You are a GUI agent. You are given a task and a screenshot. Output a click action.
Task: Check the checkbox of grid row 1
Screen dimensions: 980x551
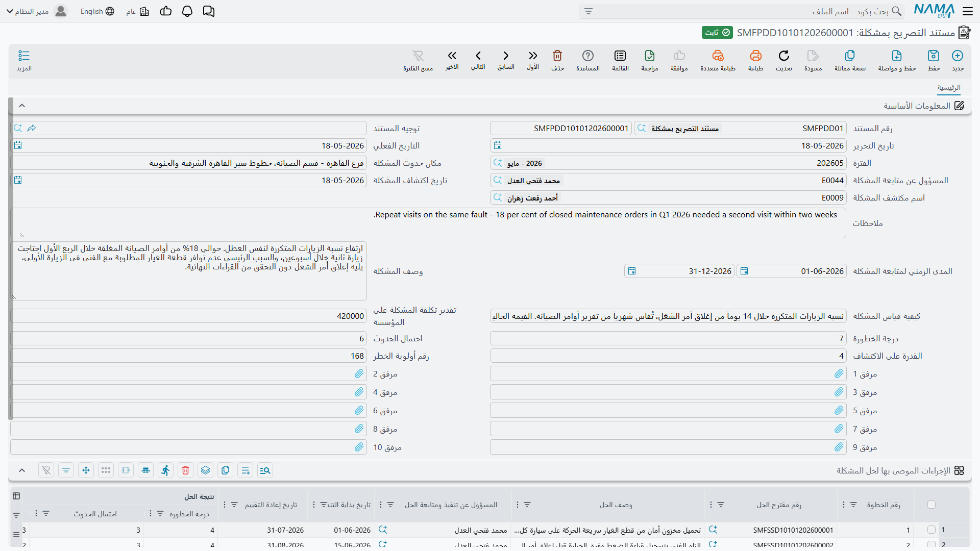tap(932, 530)
